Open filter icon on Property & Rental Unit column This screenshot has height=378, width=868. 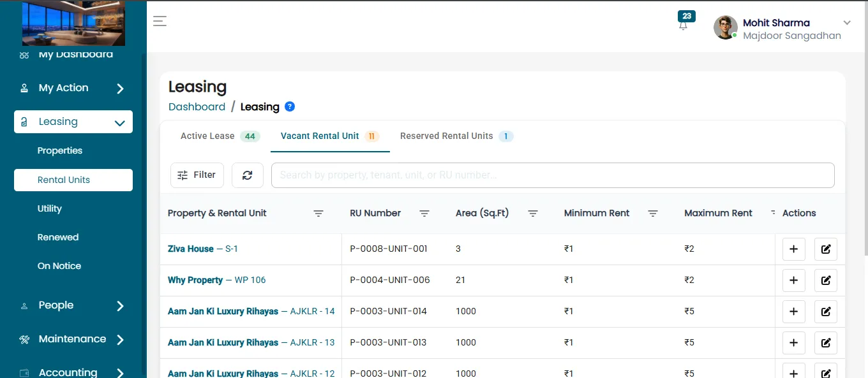(318, 214)
